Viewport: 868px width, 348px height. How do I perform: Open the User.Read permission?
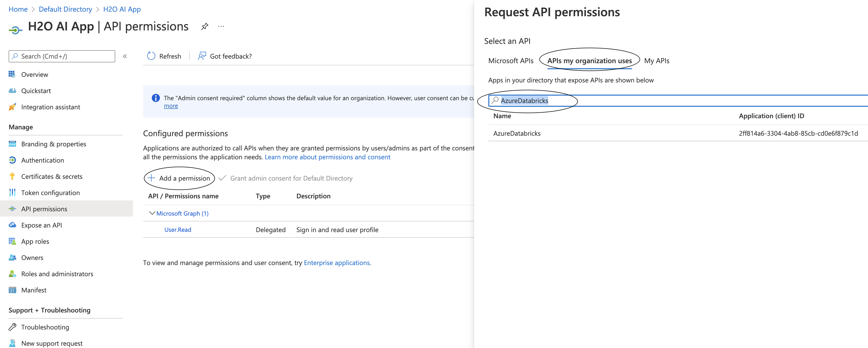click(178, 229)
